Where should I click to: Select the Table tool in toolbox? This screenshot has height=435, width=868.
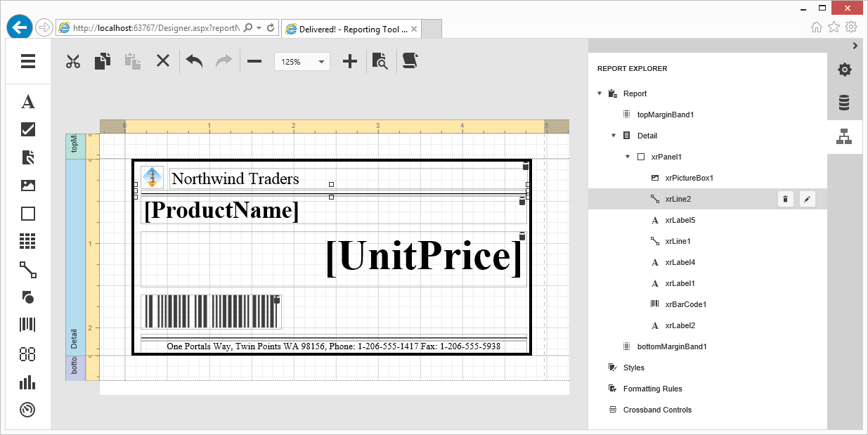point(28,242)
